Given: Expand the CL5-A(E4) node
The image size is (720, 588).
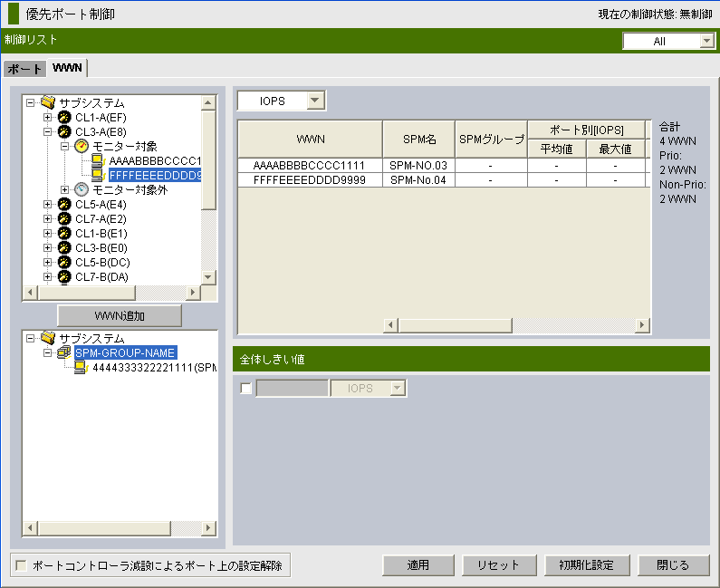Looking at the screenshot, I should click(47, 204).
